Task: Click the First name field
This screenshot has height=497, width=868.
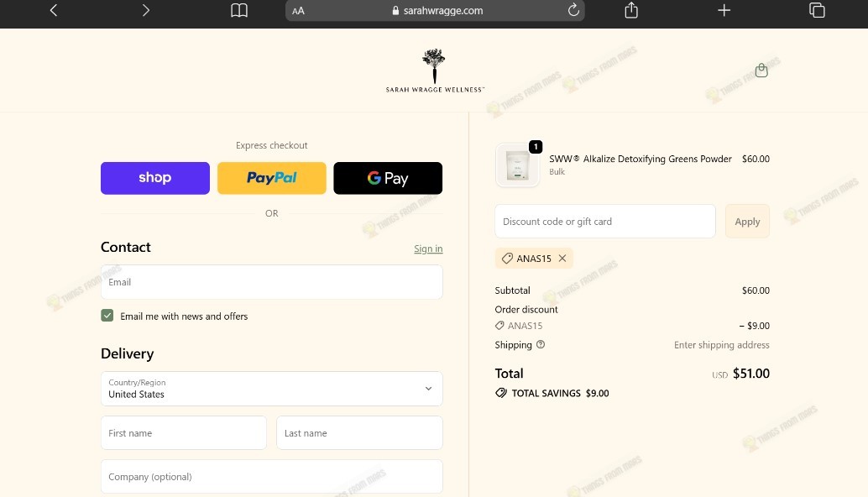Action: click(x=184, y=433)
